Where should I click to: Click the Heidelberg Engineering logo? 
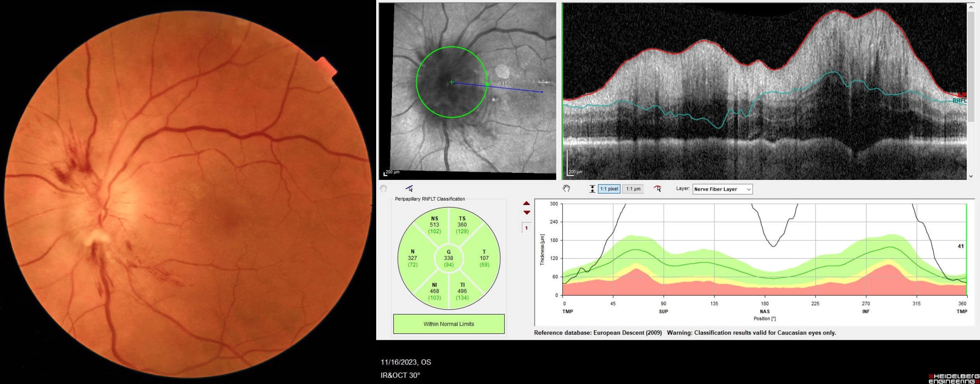click(x=954, y=379)
